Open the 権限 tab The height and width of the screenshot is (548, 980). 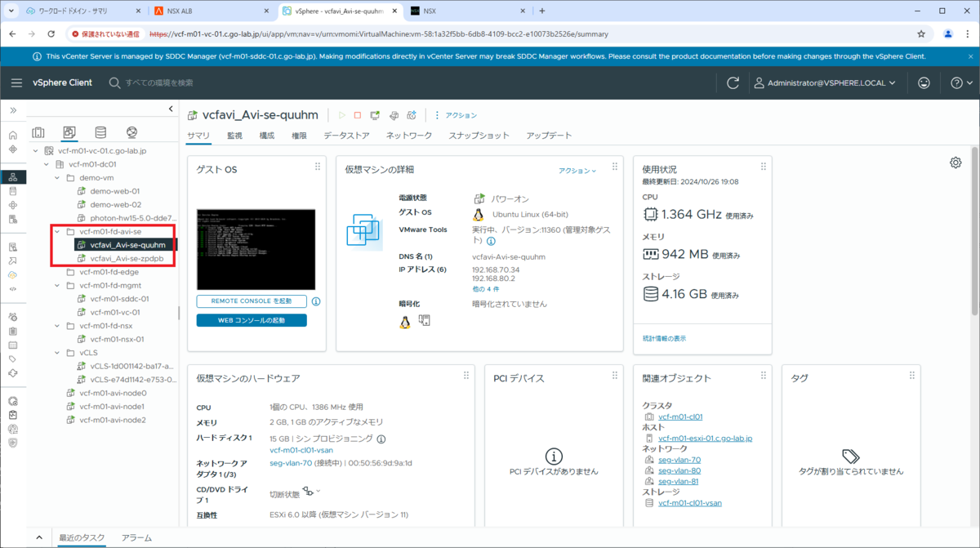[x=299, y=136]
